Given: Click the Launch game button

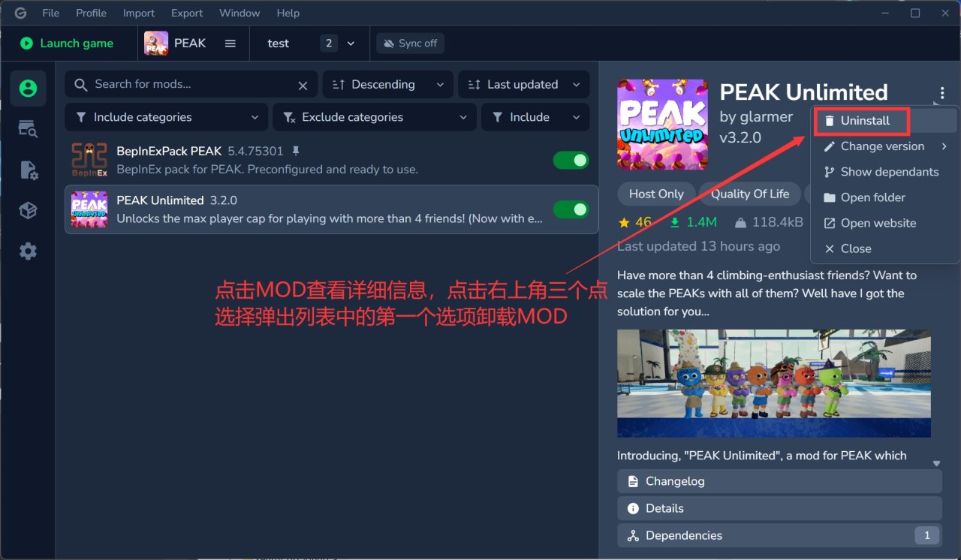Looking at the screenshot, I should coord(67,44).
